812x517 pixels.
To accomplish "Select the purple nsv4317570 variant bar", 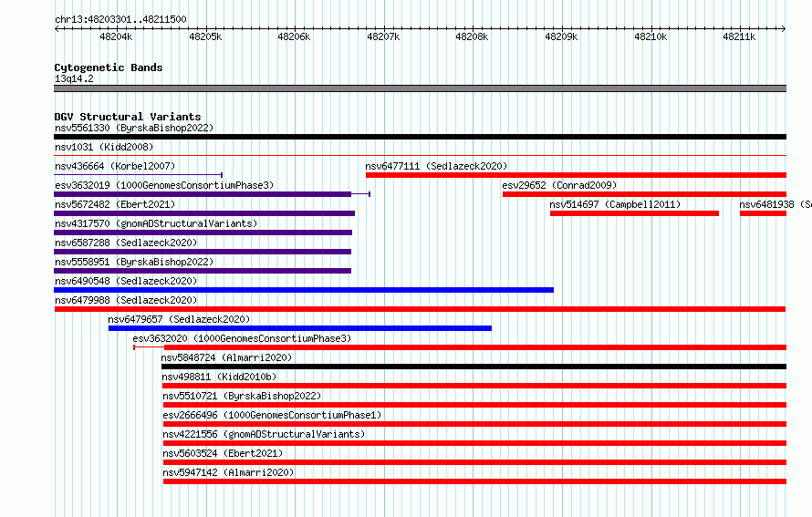I will (x=203, y=233).
